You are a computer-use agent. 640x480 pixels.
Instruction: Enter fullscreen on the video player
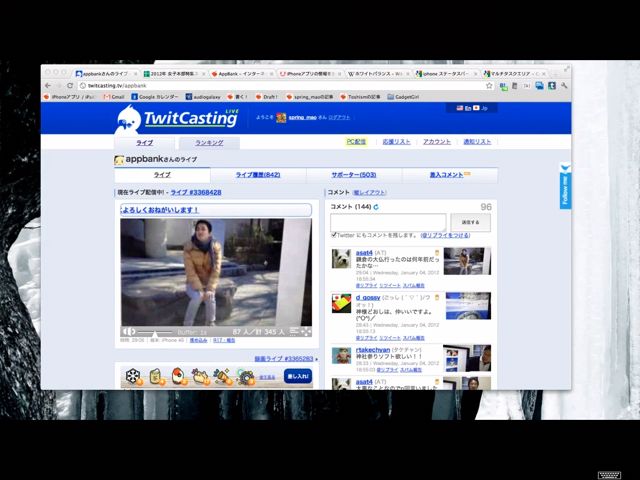[x=306, y=332]
